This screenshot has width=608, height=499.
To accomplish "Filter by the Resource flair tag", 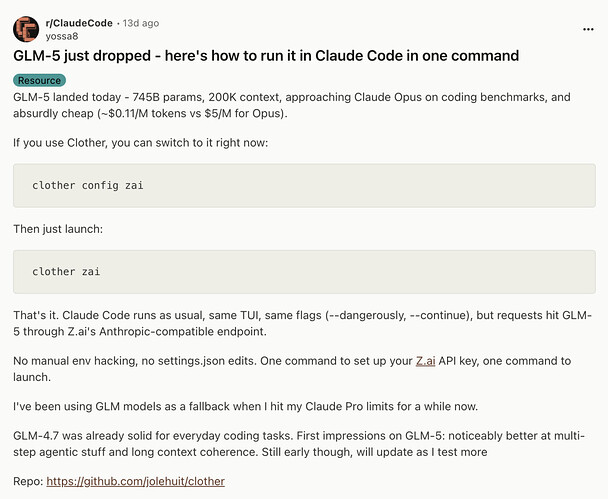I will [x=40, y=79].
